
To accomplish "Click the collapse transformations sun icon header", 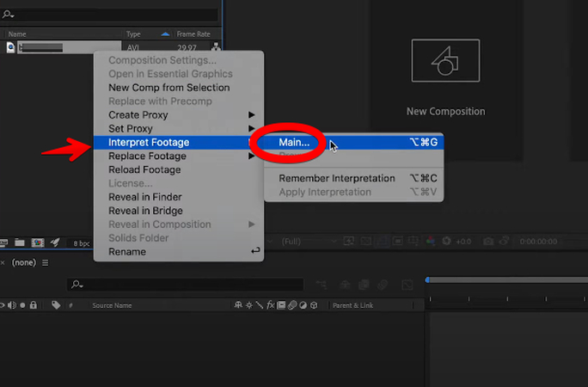I will (x=249, y=305).
